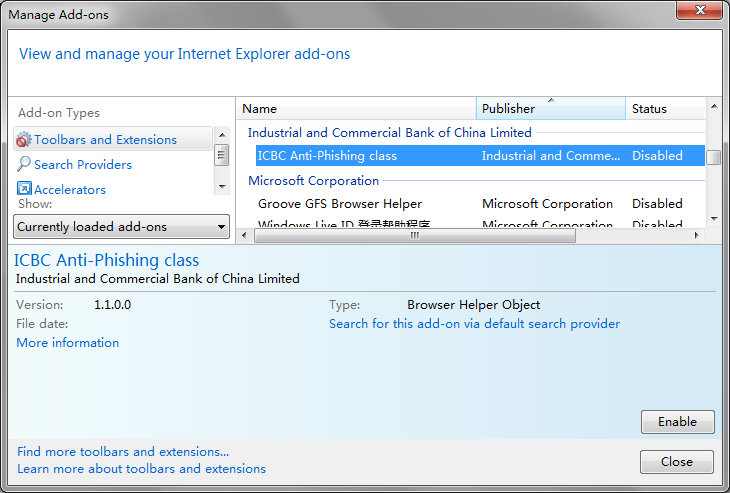Click Disabled status of Groove GFS row

tap(657, 203)
